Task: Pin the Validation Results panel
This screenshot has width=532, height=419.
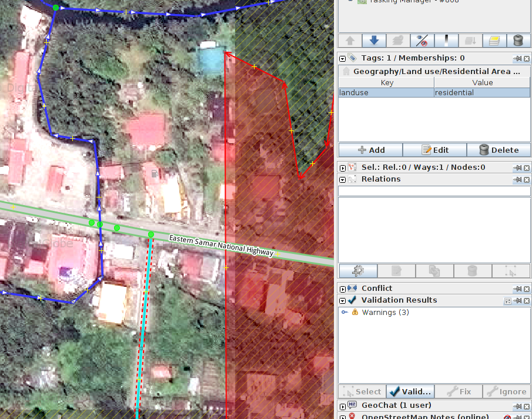Action: [517, 301]
